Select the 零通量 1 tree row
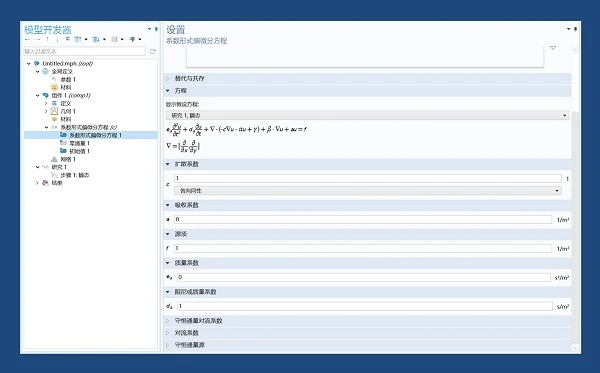 pos(91,143)
